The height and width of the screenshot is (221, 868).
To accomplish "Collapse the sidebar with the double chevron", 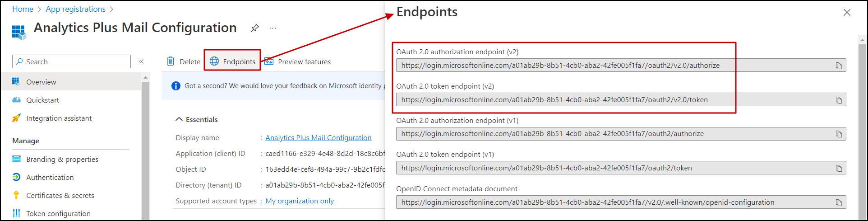I will [141, 61].
